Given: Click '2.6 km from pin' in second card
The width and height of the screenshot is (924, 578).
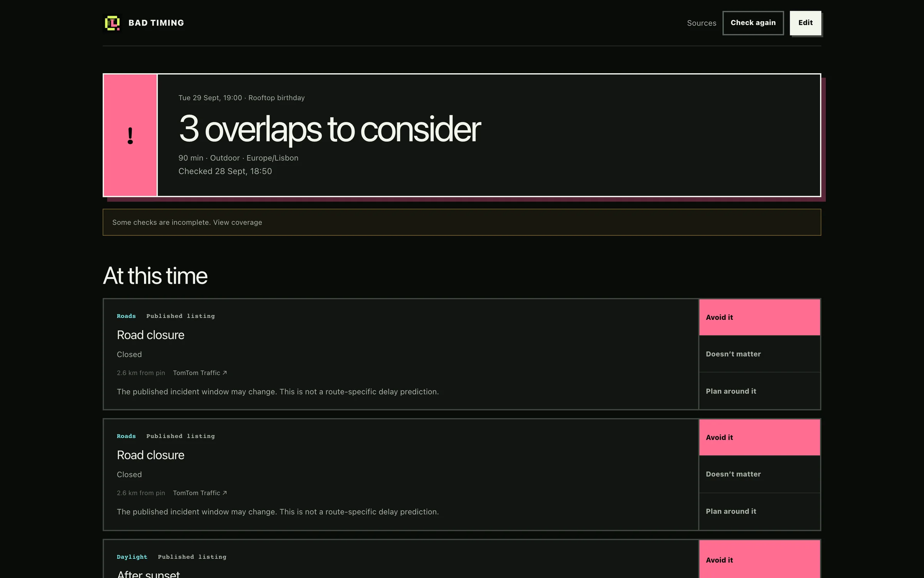Looking at the screenshot, I should [x=141, y=493].
